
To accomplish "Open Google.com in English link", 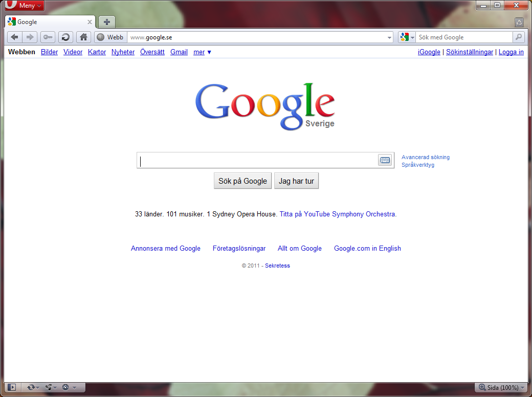I will pos(367,248).
